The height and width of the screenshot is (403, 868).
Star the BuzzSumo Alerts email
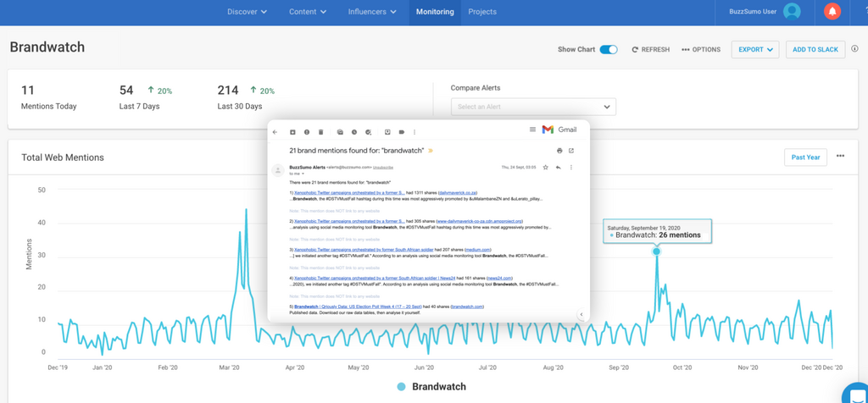pyautogui.click(x=545, y=168)
